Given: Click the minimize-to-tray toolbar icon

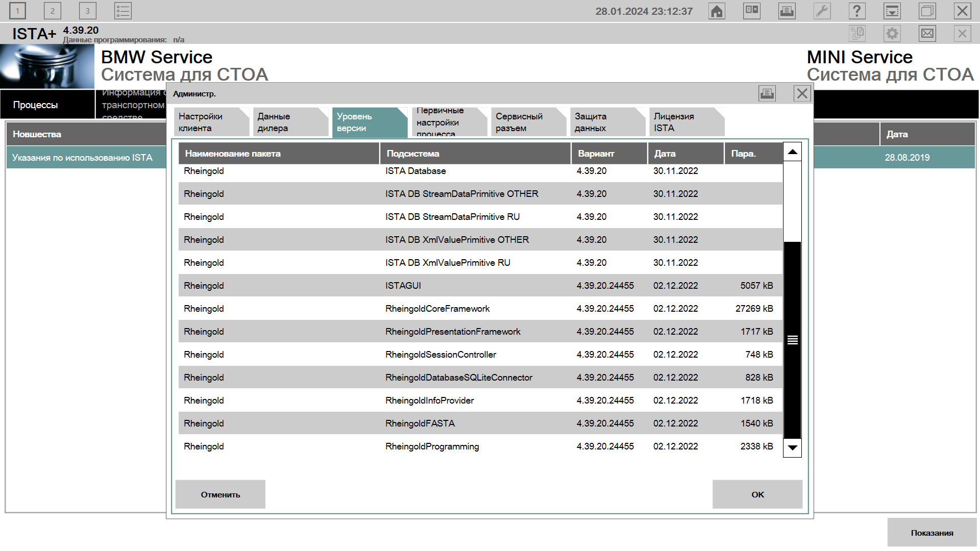Looking at the screenshot, I should coord(892,11).
